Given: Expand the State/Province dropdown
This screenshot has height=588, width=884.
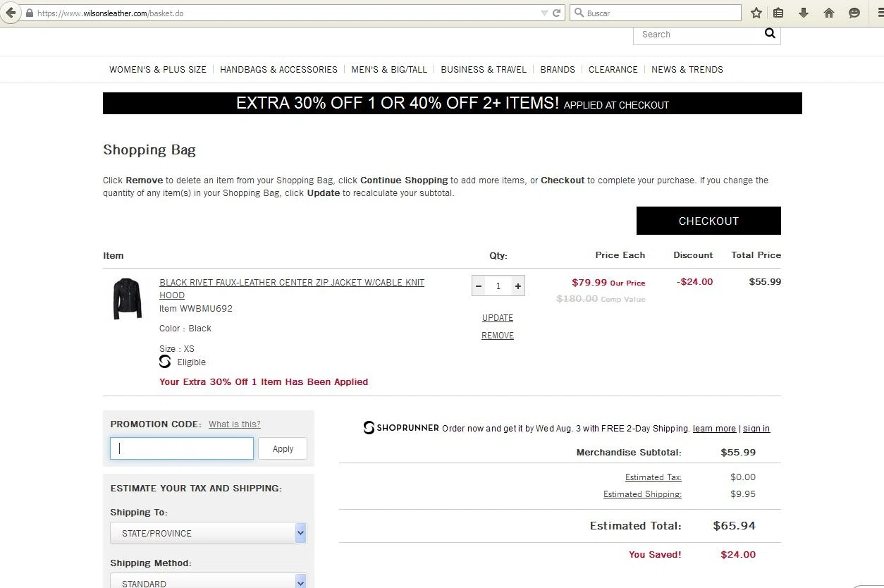Looking at the screenshot, I should click(209, 533).
